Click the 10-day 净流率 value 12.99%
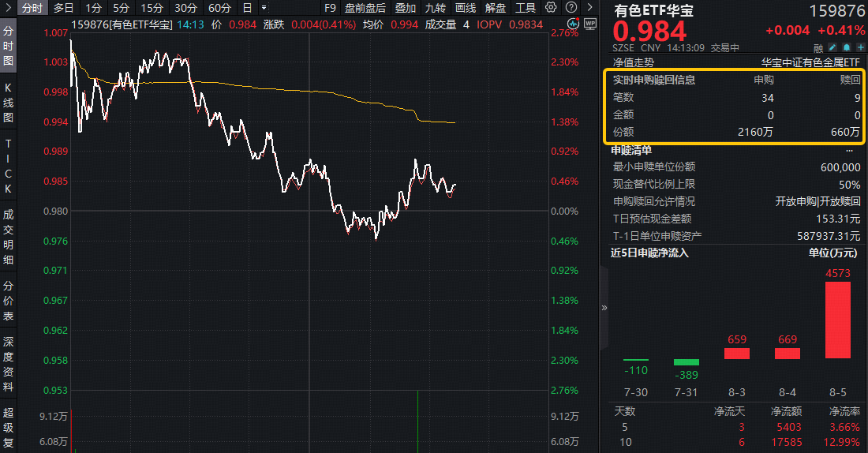The width and height of the screenshot is (868, 453). click(x=841, y=442)
